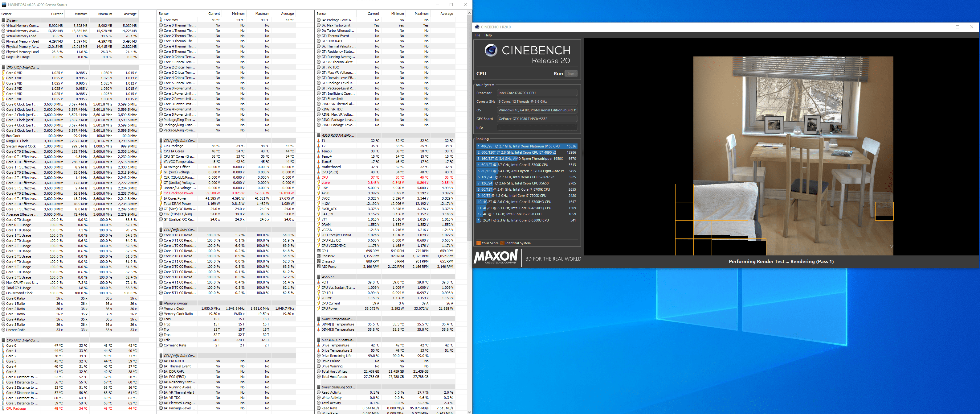980x414 pixels.
Task: Click the GFX Board field
Action: point(537,119)
